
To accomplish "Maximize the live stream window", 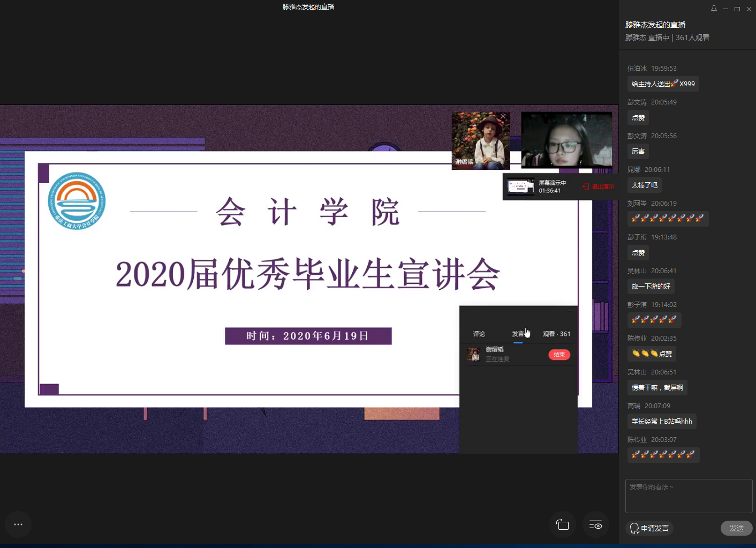I will pos(737,9).
